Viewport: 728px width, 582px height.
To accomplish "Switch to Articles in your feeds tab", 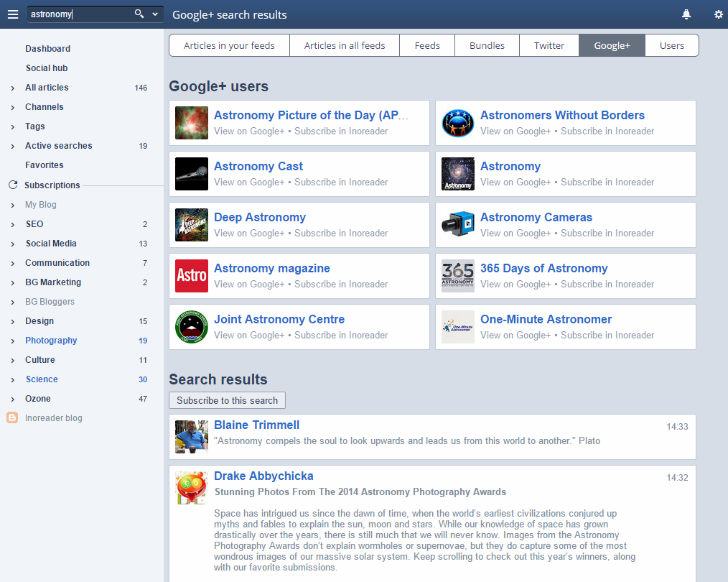I will [229, 45].
